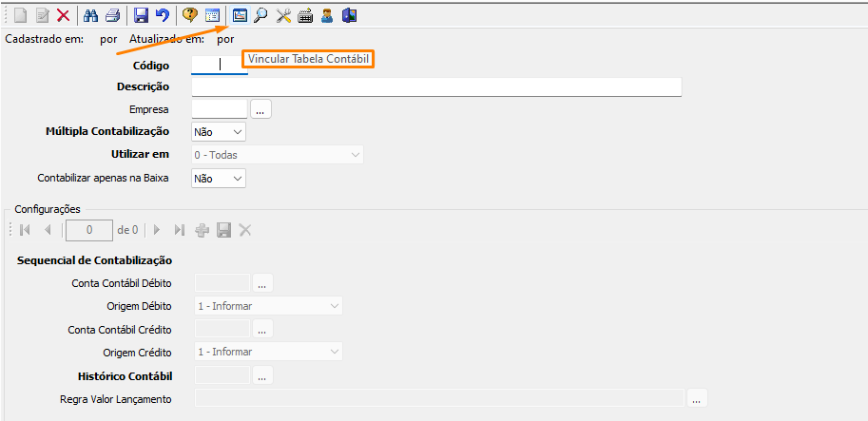The width and height of the screenshot is (868, 421).
Task: Click the 'Múltipla Contabilização' label
Action: pos(107,132)
